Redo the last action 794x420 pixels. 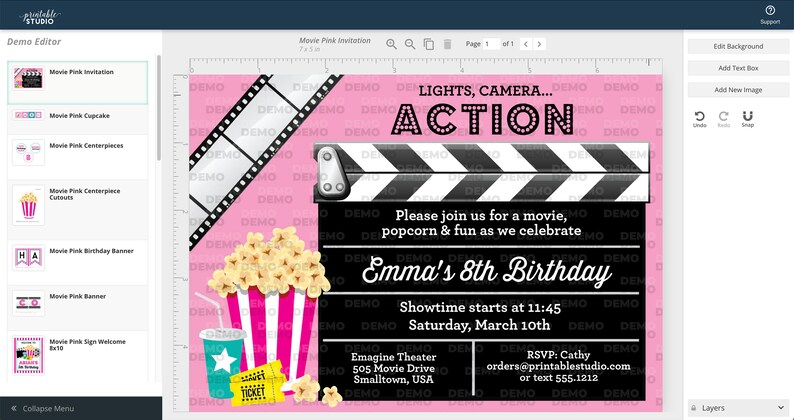724,119
